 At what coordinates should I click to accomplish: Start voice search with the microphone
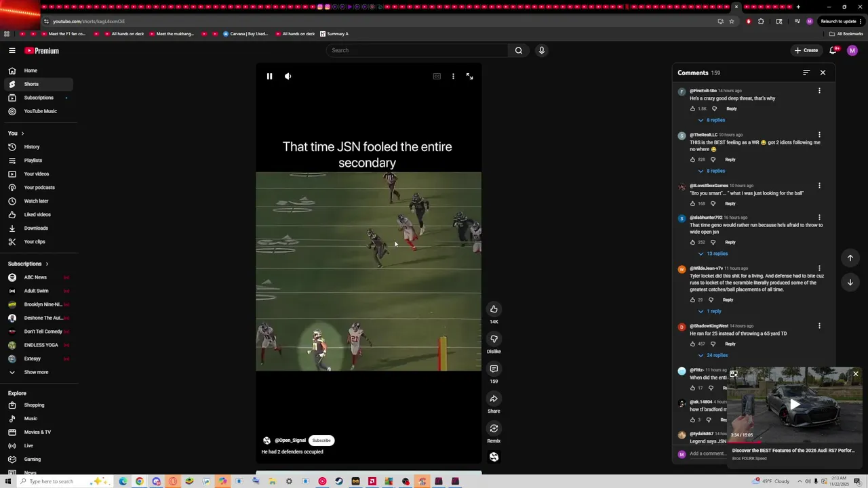[x=541, y=50]
